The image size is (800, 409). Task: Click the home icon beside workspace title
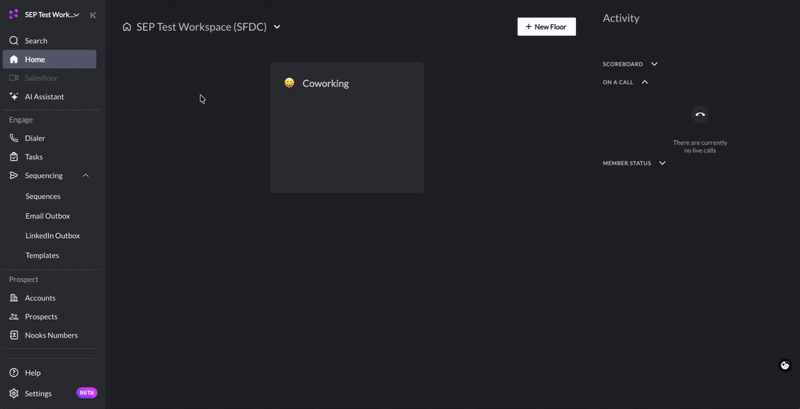click(x=127, y=27)
